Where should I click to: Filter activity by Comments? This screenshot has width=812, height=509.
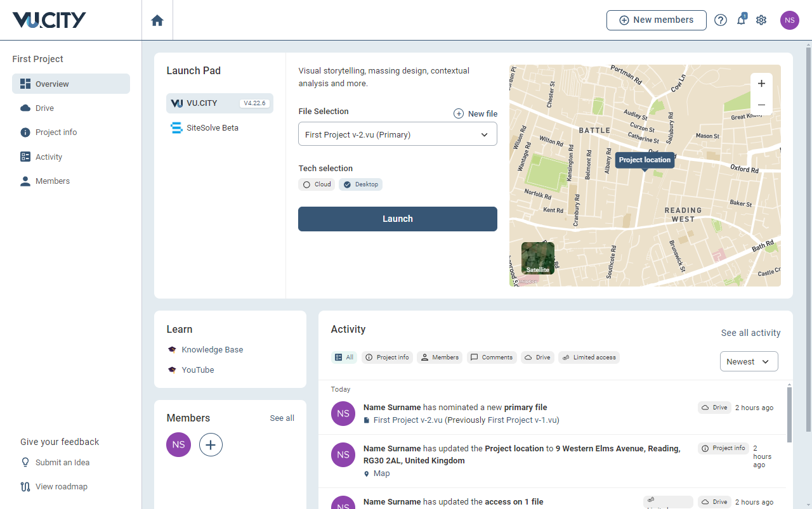tap(492, 358)
